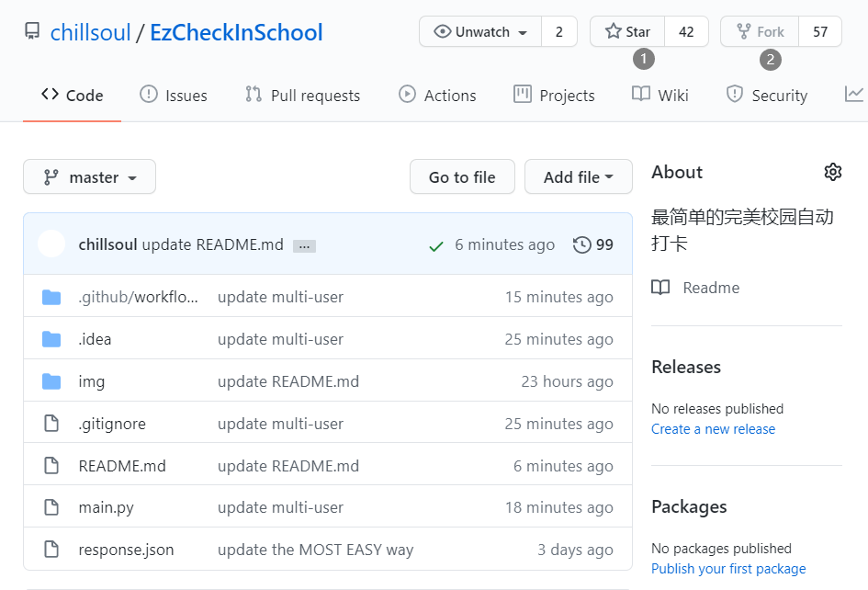
Task: View the 42 stargazers count
Action: [686, 32]
